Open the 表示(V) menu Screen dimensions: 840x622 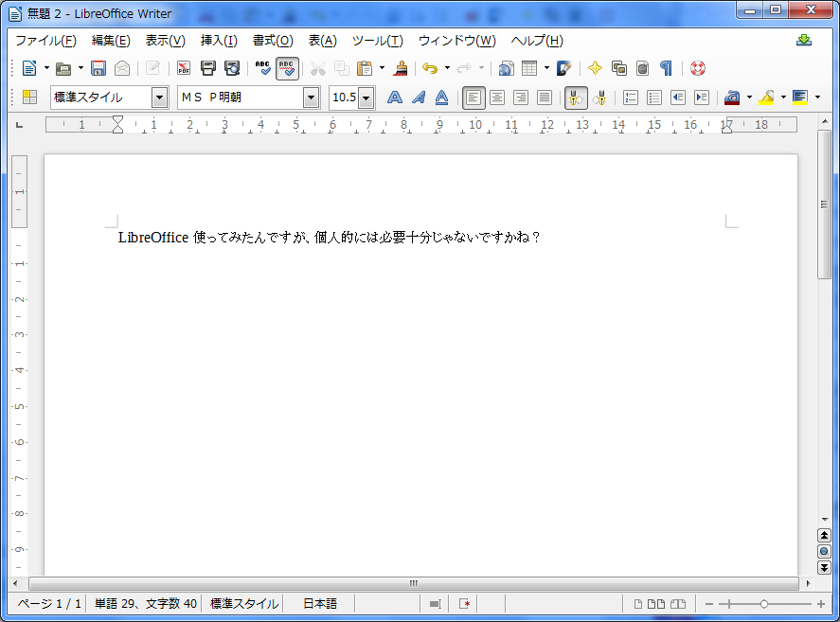click(166, 41)
